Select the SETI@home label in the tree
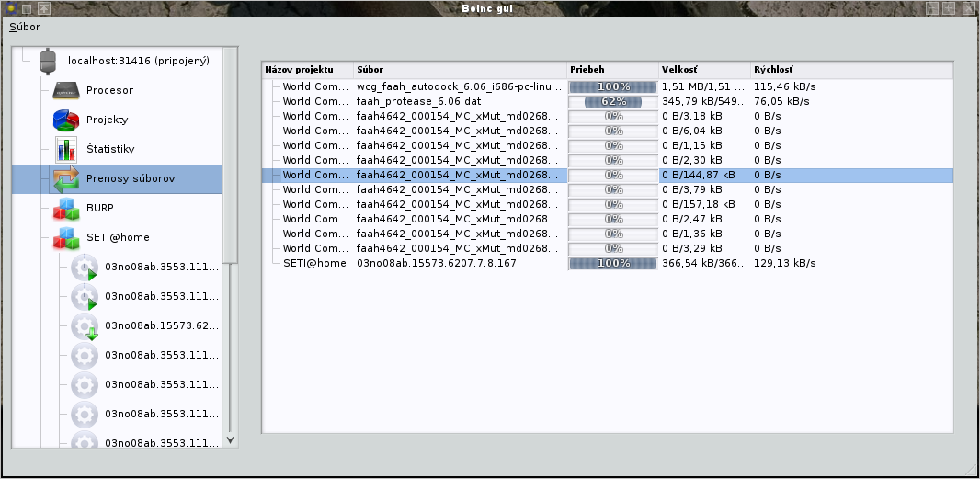980x479 pixels. coord(118,237)
